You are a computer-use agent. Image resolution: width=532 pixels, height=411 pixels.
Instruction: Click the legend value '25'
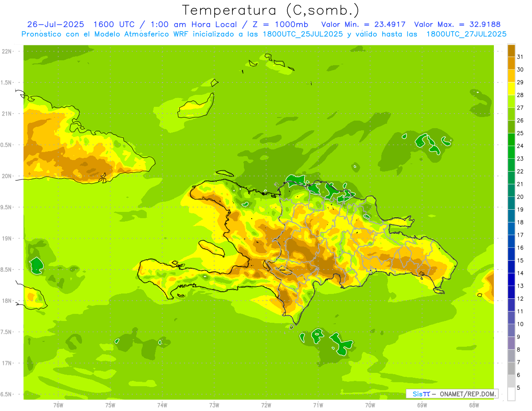[x=520, y=133]
